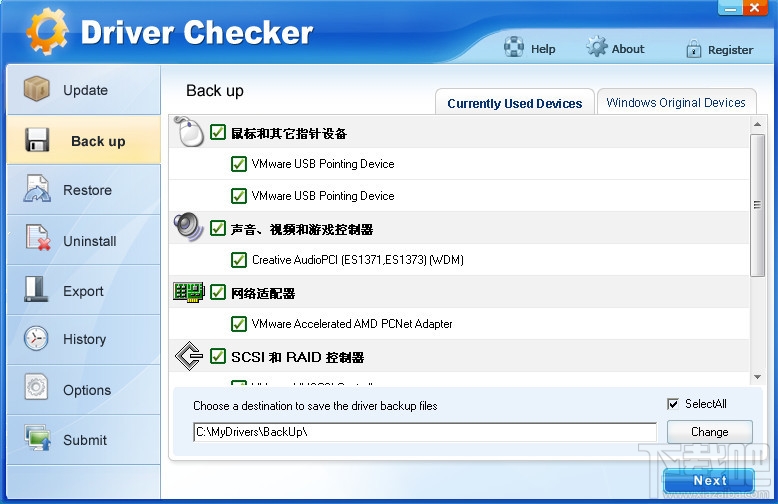This screenshot has height=504, width=778.
Task: Switch to Currently Used Devices tab
Action: 515,103
